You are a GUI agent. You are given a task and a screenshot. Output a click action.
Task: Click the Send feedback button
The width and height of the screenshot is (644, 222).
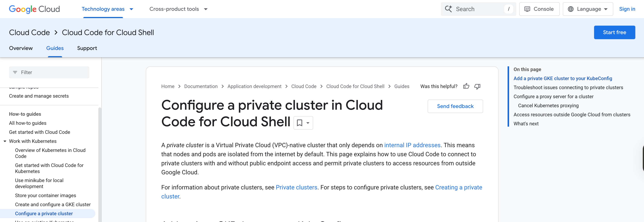pos(455,106)
